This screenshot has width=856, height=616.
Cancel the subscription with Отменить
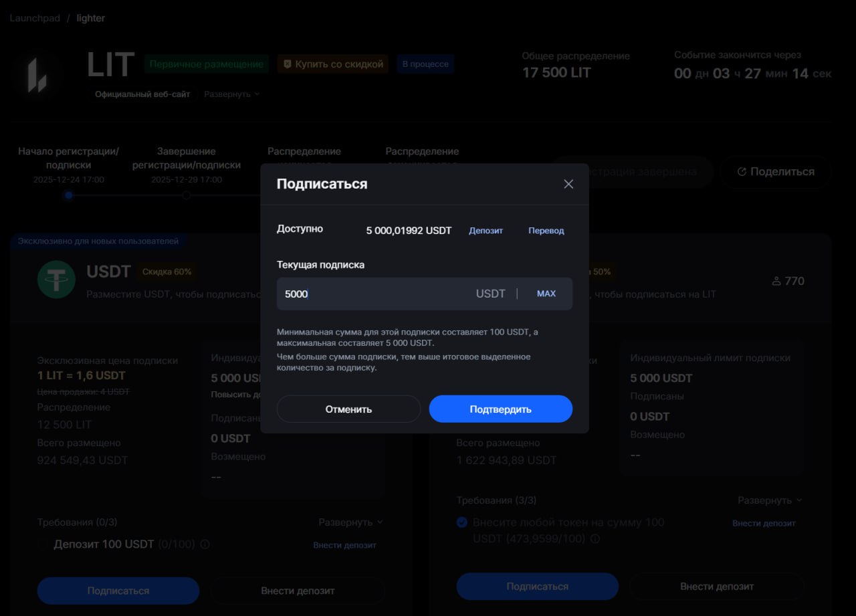[x=348, y=409]
